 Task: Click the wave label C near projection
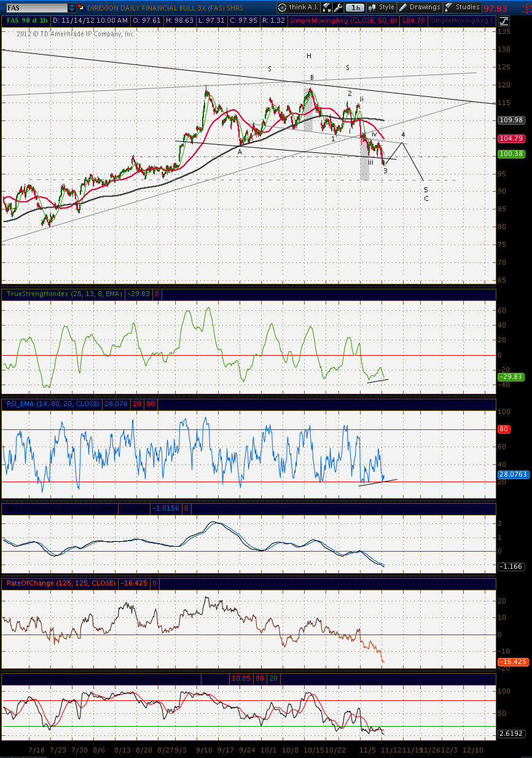426,198
